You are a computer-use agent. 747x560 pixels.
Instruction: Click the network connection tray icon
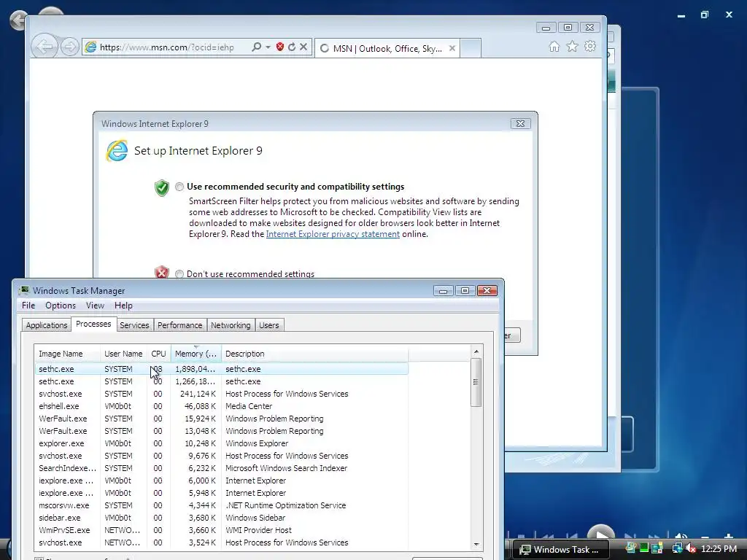pyautogui.click(x=677, y=548)
